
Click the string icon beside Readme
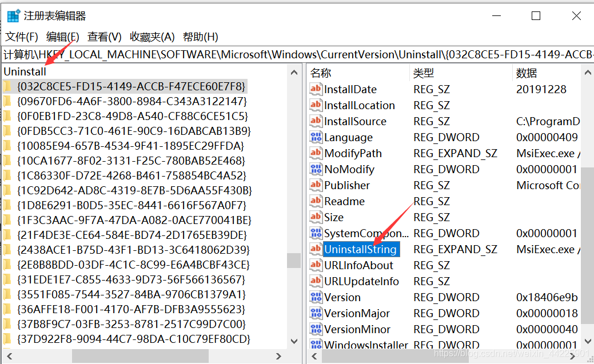[x=316, y=201]
